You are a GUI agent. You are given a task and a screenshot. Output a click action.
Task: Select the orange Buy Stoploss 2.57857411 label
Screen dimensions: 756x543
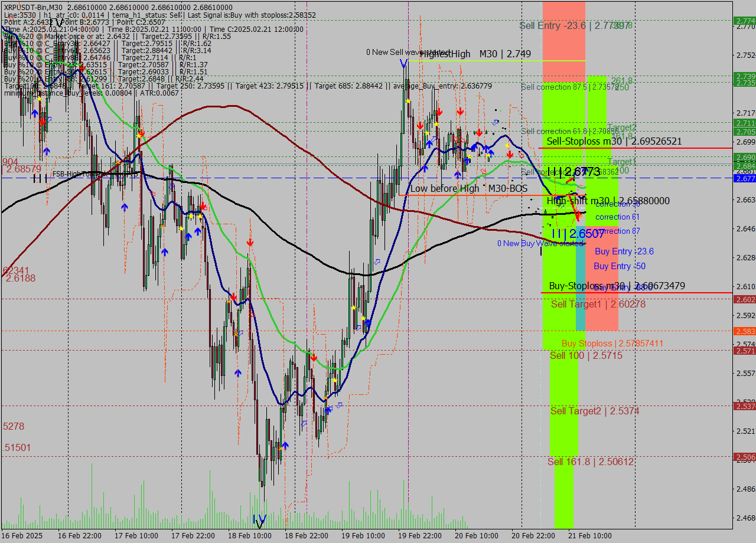(x=612, y=344)
